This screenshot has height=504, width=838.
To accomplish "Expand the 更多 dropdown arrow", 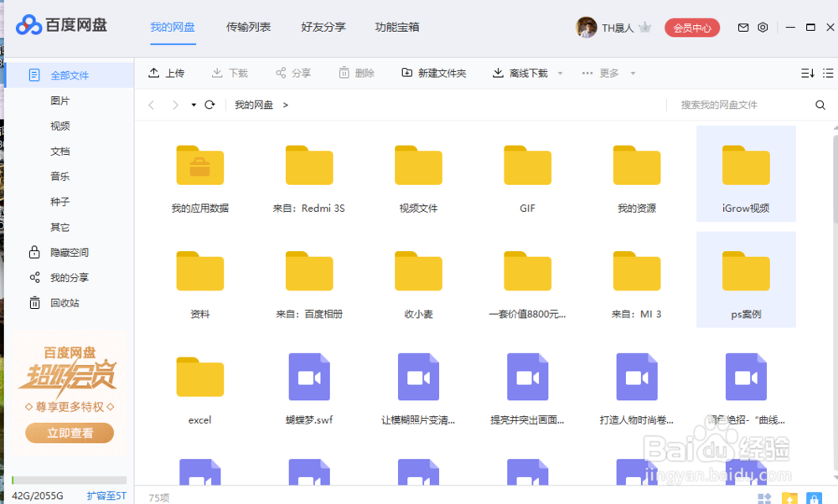I will (x=633, y=73).
